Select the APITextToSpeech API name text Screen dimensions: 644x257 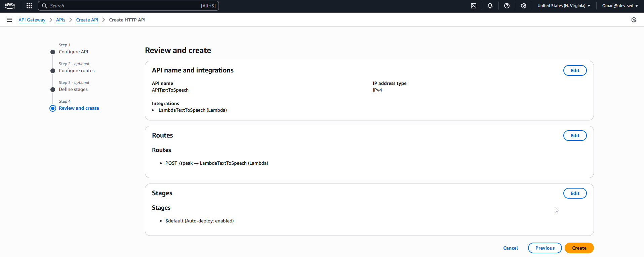[170, 90]
